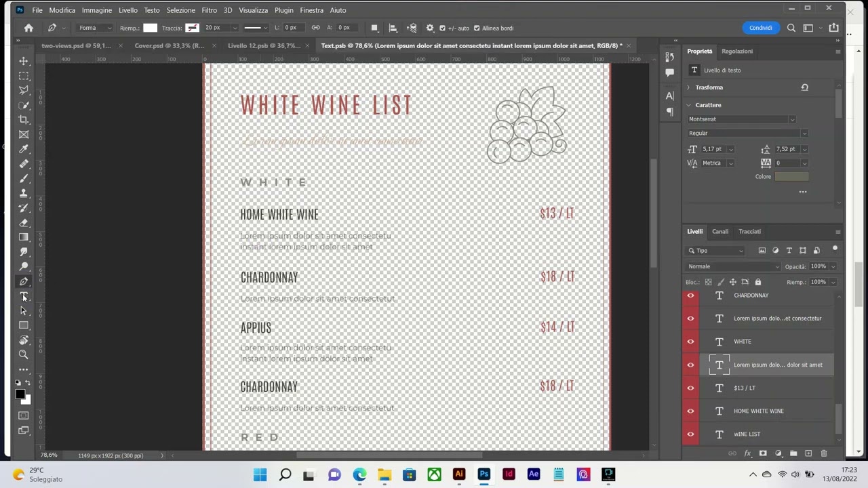
Task: Open the Normale blend mode dropdown
Action: [734, 266]
